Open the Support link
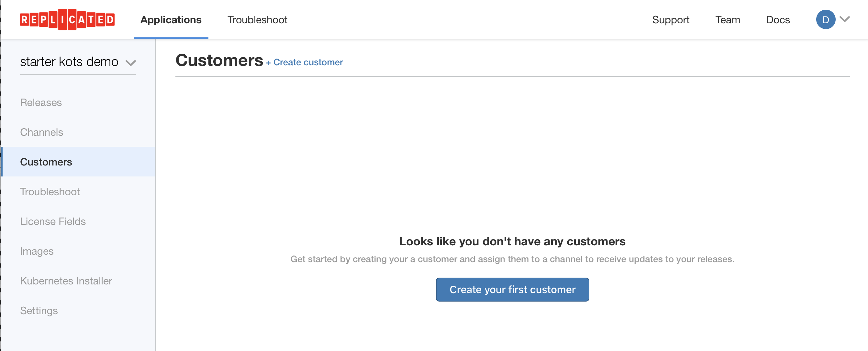 pyautogui.click(x=671, y=19)
